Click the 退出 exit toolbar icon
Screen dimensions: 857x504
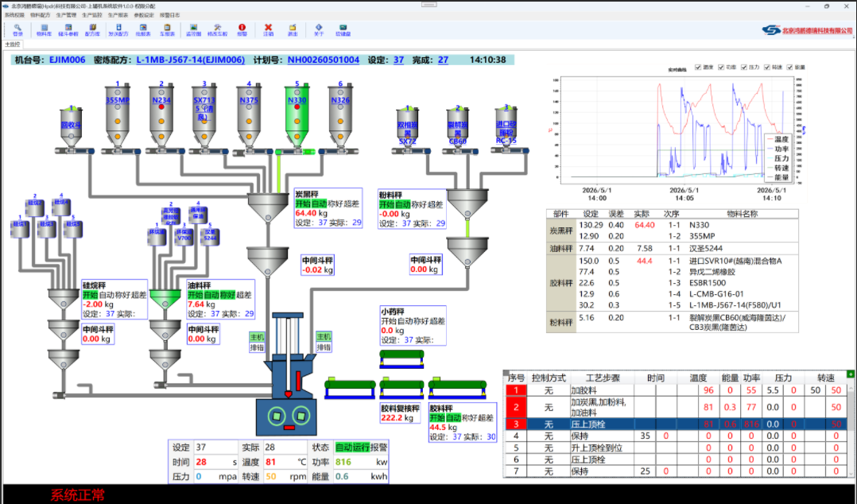point(293,29)
